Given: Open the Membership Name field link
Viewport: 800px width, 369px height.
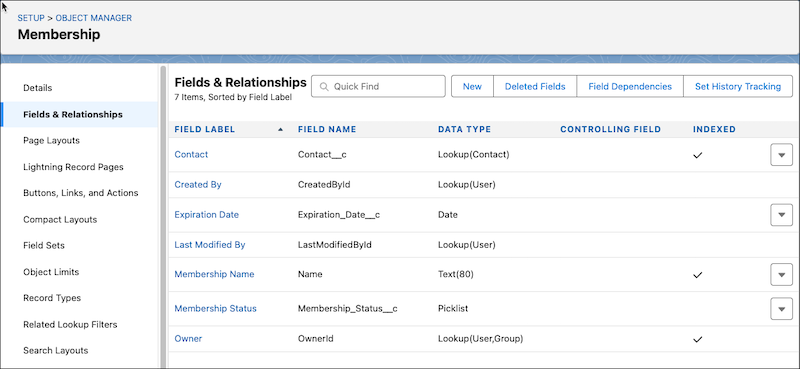Looking at the screenshot, I should [214, 275].
